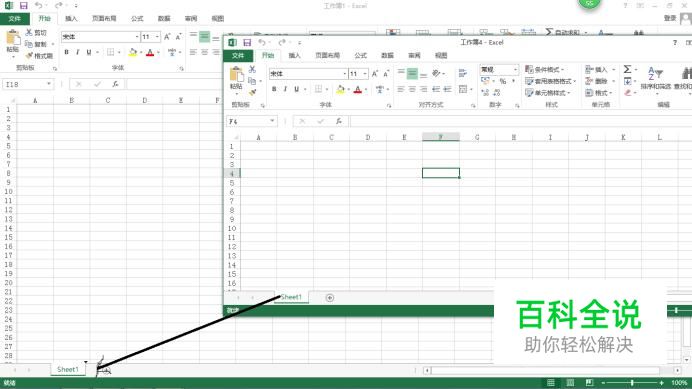Open 文件 File tab in front 工作簿4 window
Viewport: 692px width, 389px height.
click(x=238, y=55)
